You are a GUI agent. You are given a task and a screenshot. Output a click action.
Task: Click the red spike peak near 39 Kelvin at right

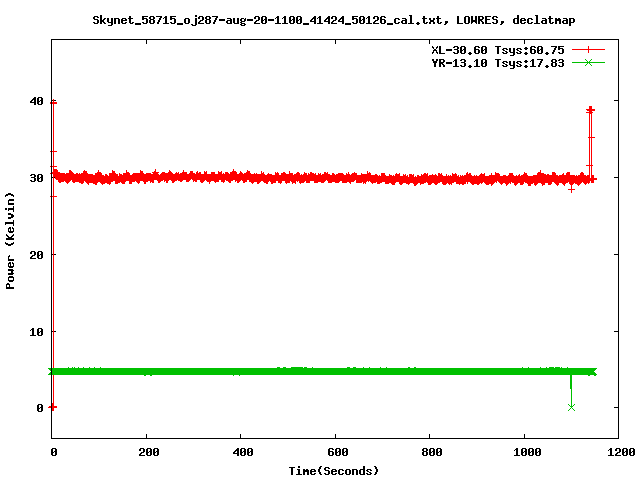click(590, 109)
